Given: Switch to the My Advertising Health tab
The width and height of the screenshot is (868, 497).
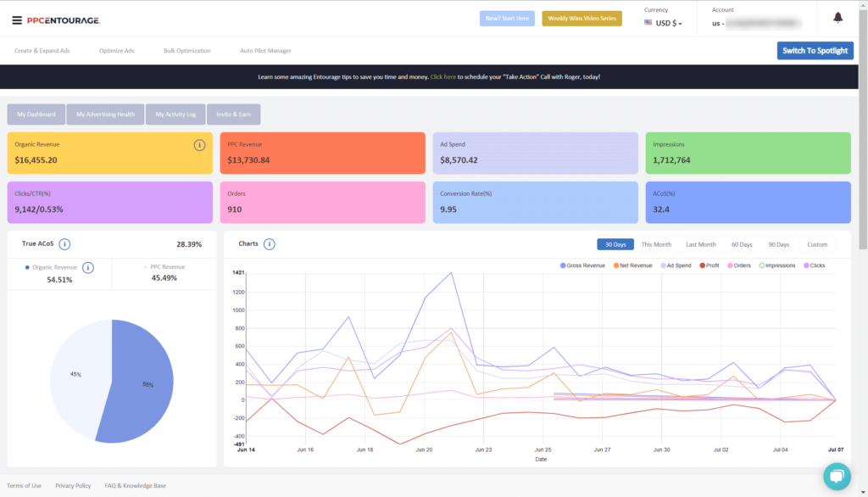Looking at the screenshot, I should click(105, 114).
